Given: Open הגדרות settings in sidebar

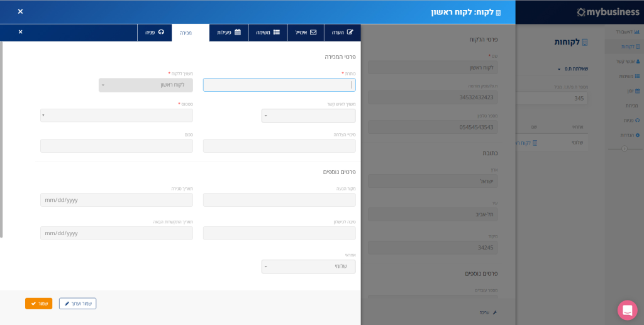Looking at the screenshot, I should (630, 135).
